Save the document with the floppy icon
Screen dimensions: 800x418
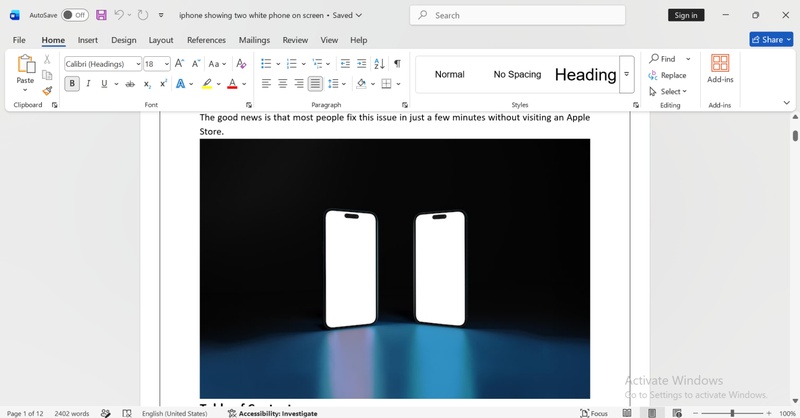coord(101,15)
